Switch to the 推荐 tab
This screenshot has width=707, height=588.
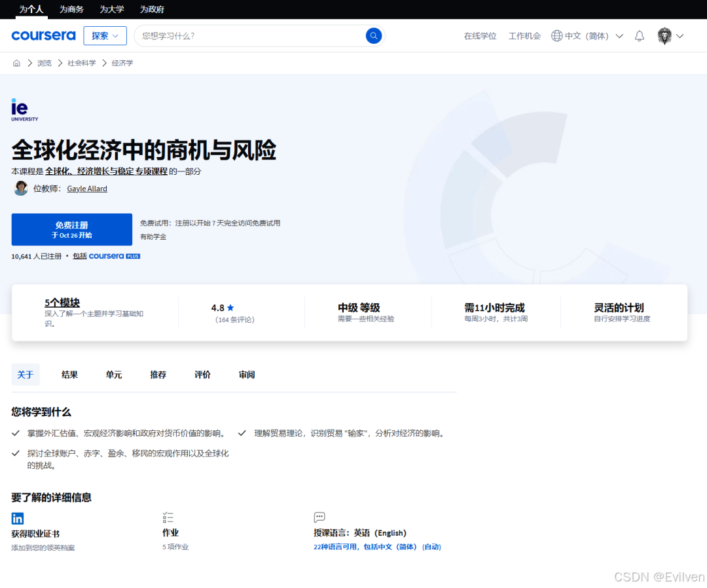158,375
